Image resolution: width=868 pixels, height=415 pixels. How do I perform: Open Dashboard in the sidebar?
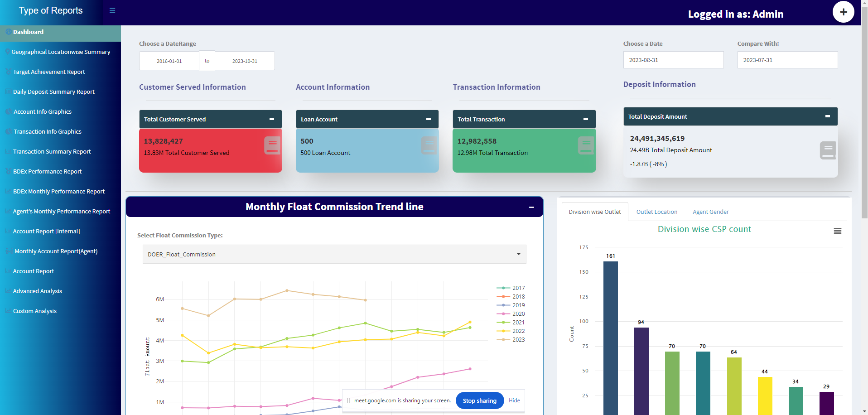coord(60,32)
